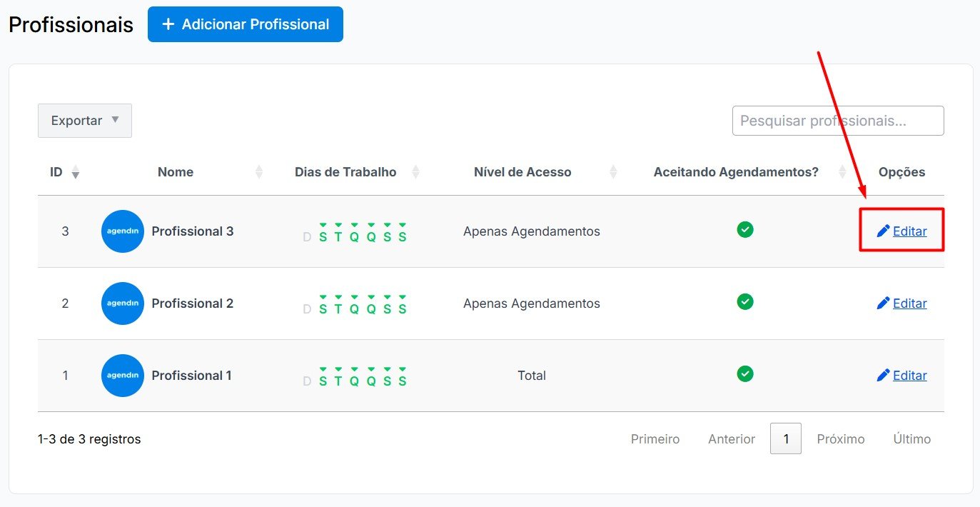Sort by Dias de Trabalho column
This screenshot has height=507, width=980.
pyautogui.click(x=416, y=172)
